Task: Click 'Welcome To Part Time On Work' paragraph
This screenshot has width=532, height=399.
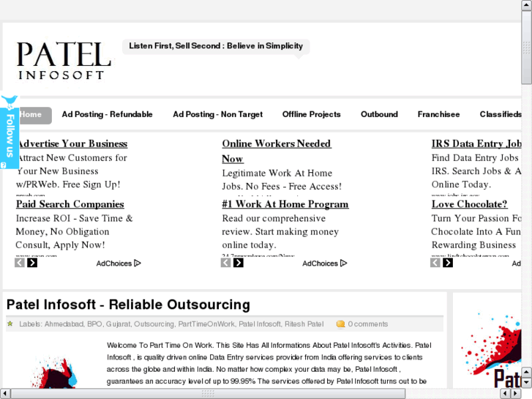Action: 269,363
